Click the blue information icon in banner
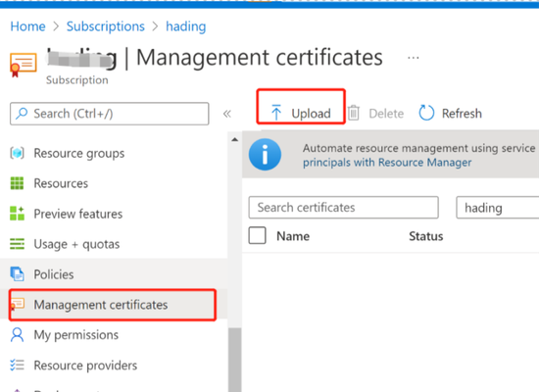539x392 pixels. (265, 155)
